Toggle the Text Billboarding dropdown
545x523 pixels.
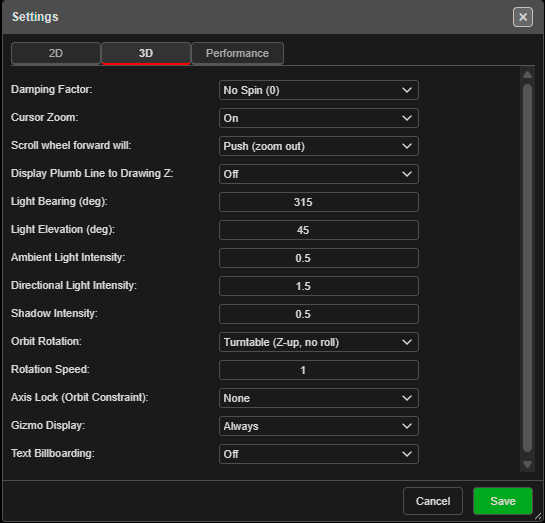tap(319, 454)
